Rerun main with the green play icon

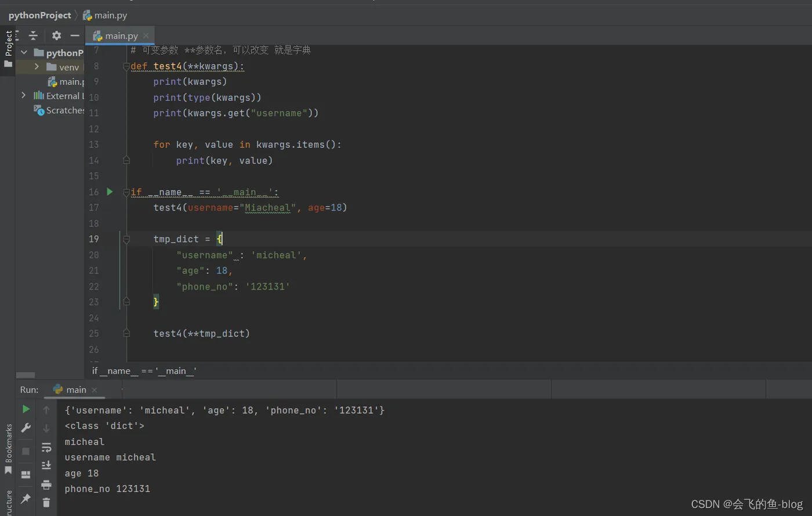[x=26, y=409]
